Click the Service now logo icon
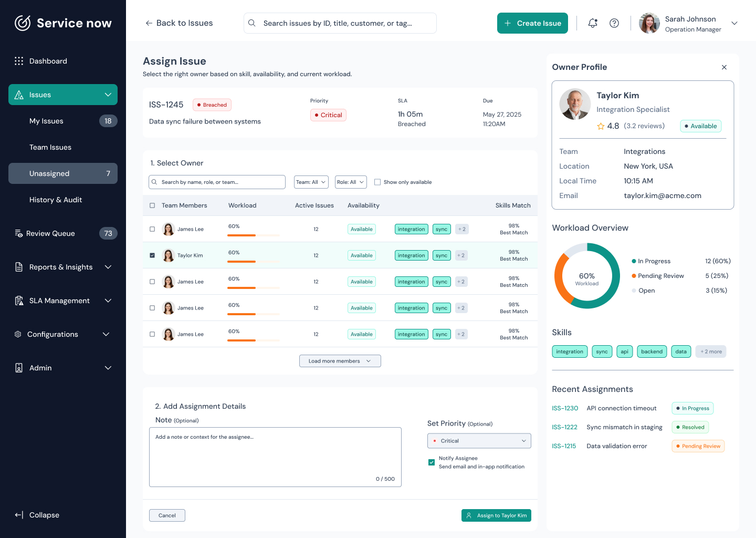This screenshot has width=756, height=538. [23, 23]
